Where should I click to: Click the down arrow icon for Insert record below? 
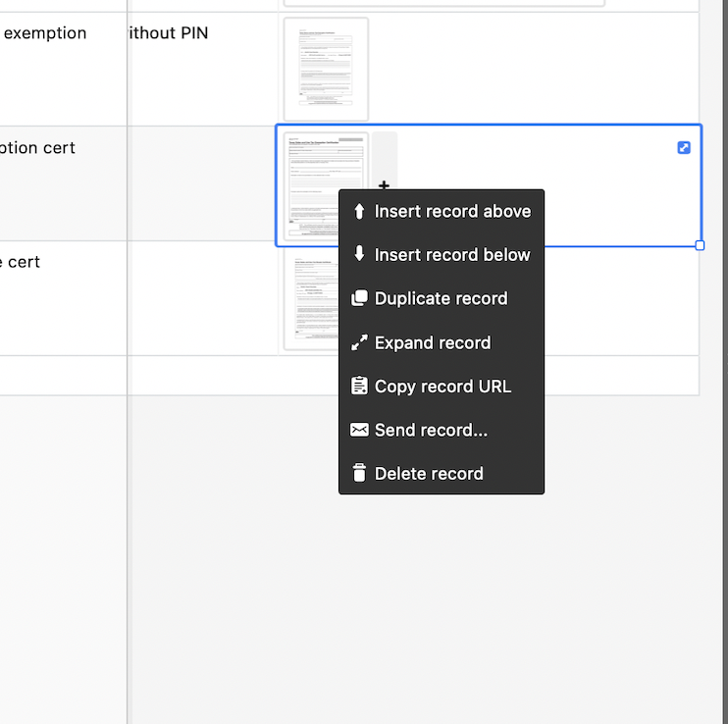(x=359, y=254)
